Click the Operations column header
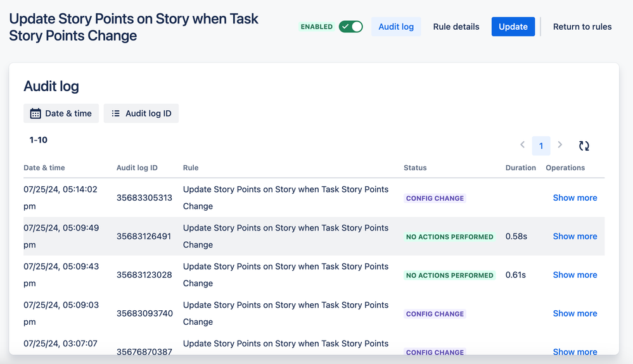This screenshot has height=364, width=633. tap(565, 168)
